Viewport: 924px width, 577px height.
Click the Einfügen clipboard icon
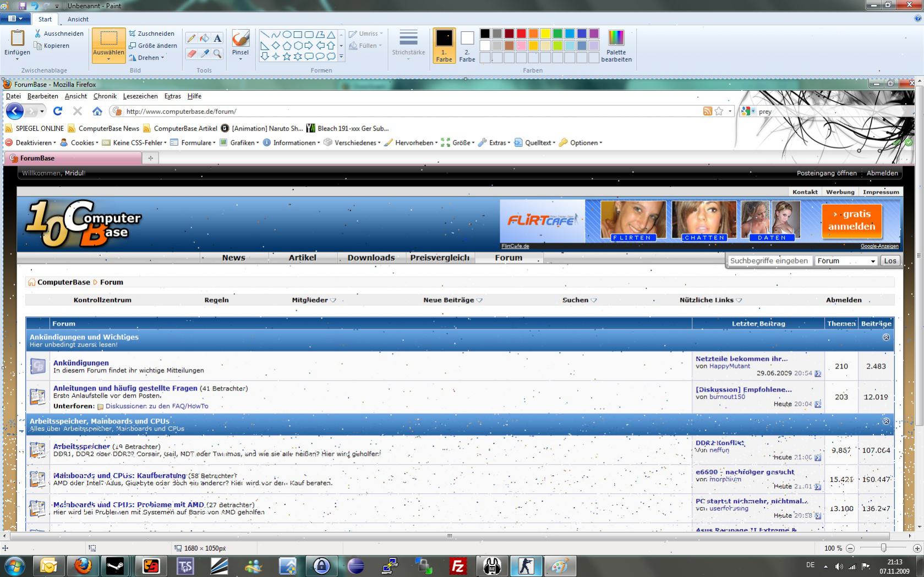click(17, 38)
